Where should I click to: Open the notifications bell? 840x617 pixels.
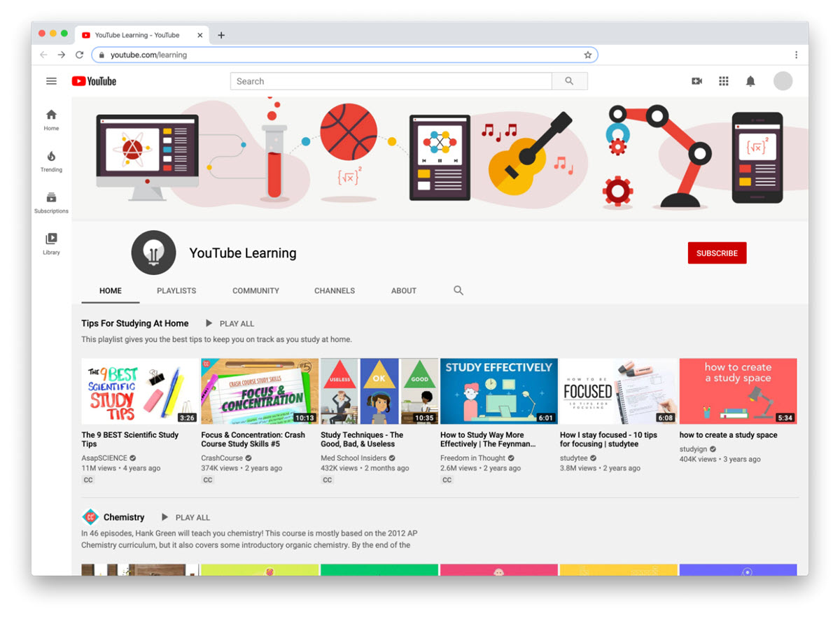click(750, 80)
